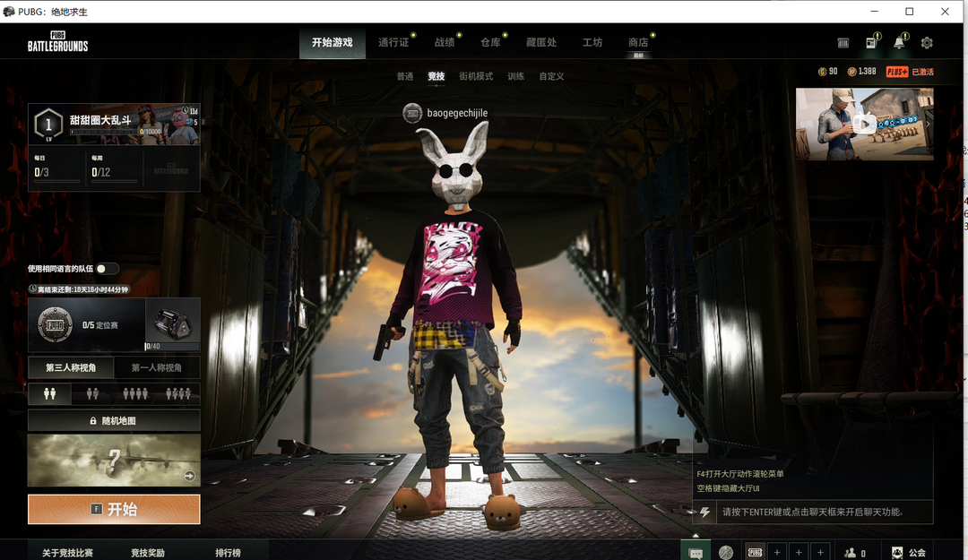968x560 pixels.
Task: Open the 排行榜 leaderboard link
Action: pos(228,553)
